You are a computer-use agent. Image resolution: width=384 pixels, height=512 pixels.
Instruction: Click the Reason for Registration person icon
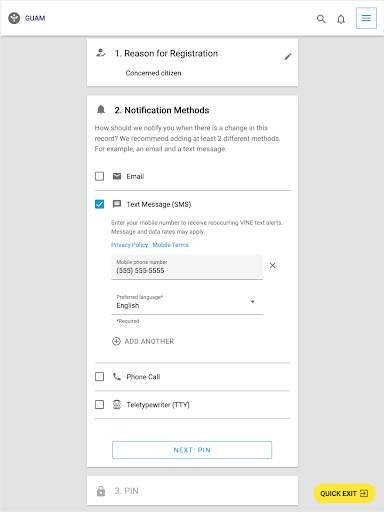pos(101,53)
